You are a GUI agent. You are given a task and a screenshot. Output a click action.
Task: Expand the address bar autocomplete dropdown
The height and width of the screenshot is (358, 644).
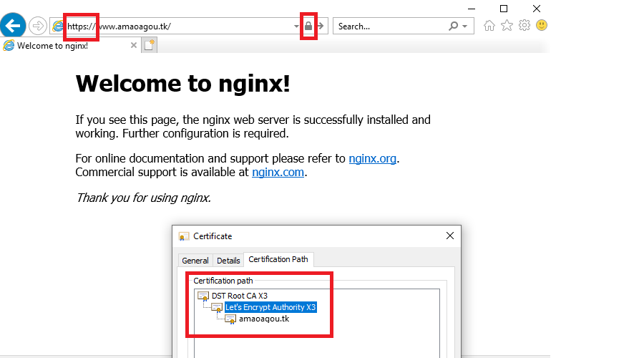[296, 26]
